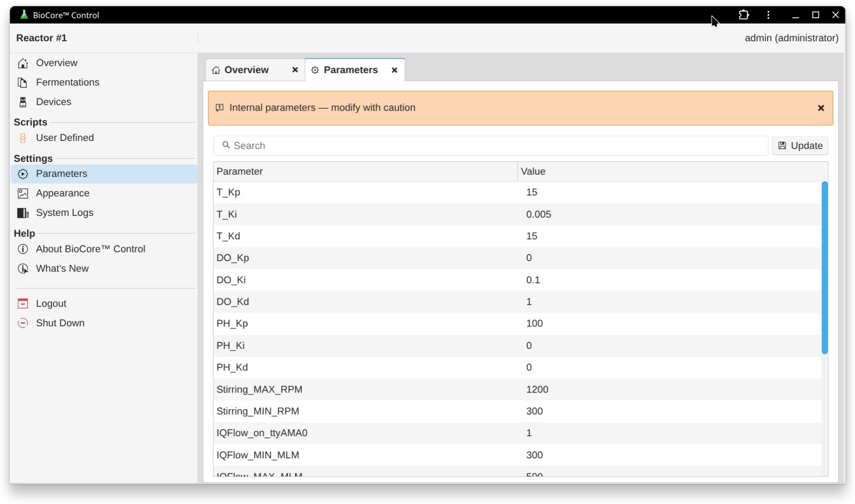Open System Logs icon
The image size is (855, 504).
(x=23, y=213)
